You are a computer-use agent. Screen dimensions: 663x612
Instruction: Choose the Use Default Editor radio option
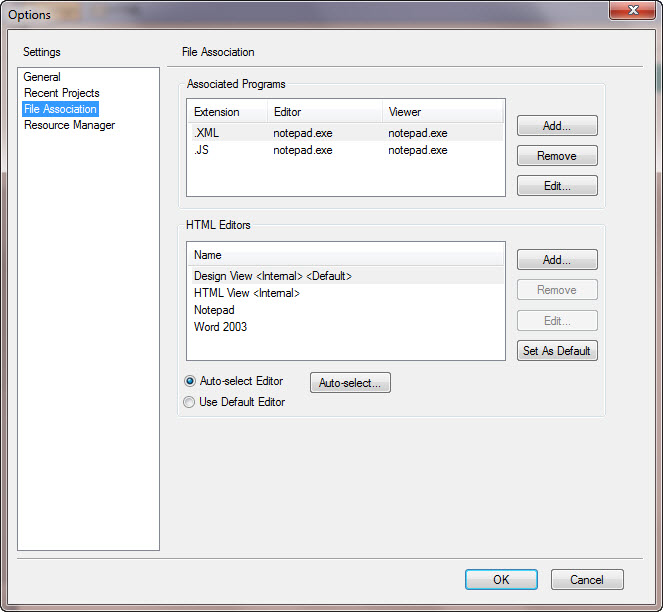(x=190, y=402)
